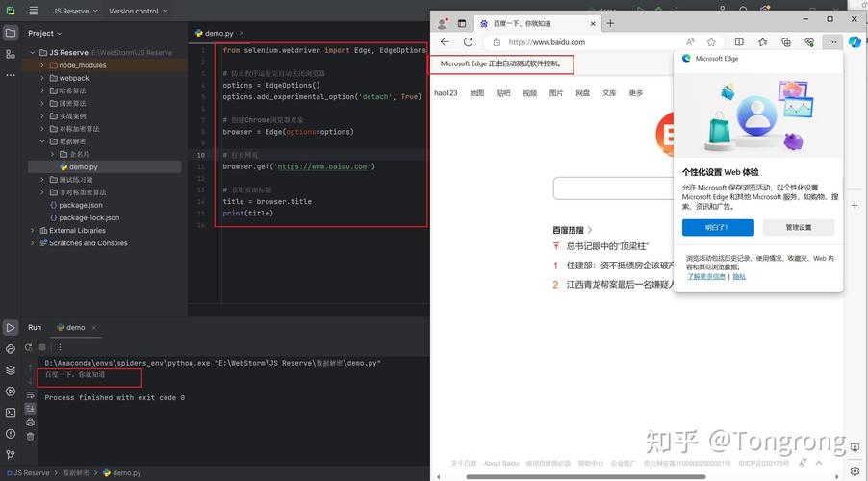This screenshot has width=868, height=481.
Task: Open the PyCharm main hamburger menu
Action: pyautogui.click(x=34, y=11)
